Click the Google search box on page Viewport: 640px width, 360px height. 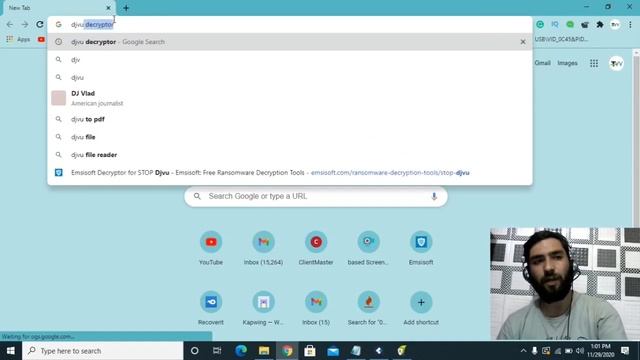click(316, 196)
